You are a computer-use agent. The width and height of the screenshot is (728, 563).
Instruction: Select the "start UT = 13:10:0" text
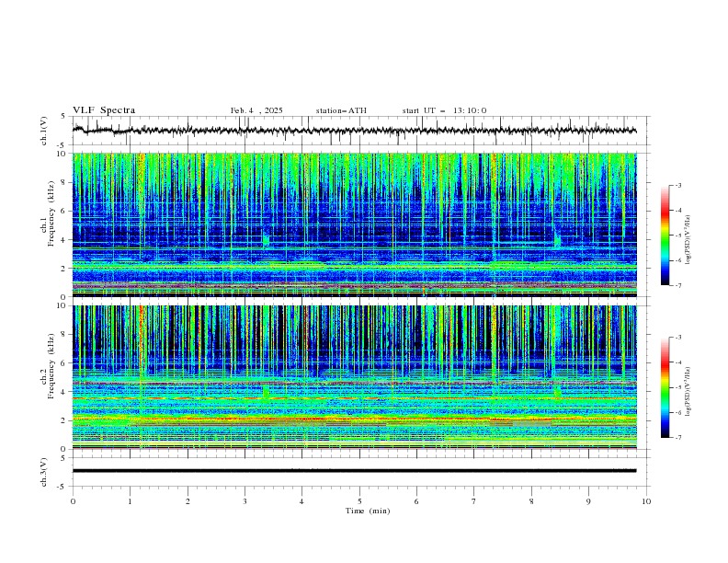444,110
